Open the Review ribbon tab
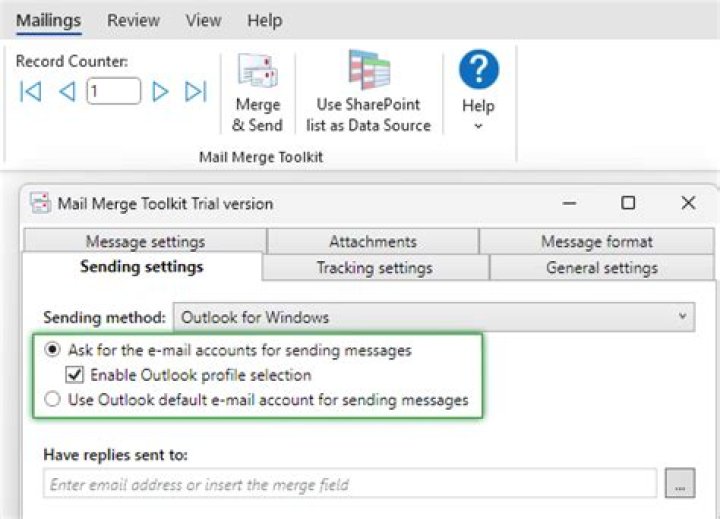 (x=133, y=20)
